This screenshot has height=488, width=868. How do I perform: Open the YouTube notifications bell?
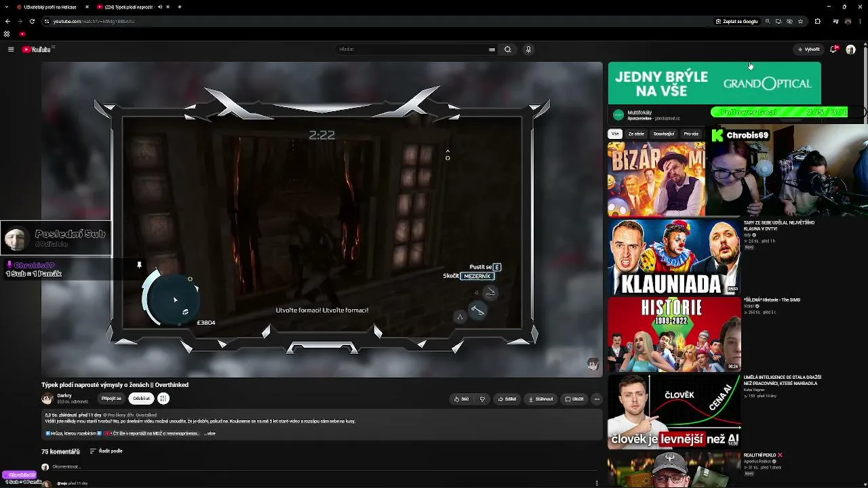click(x=834, y=49)
